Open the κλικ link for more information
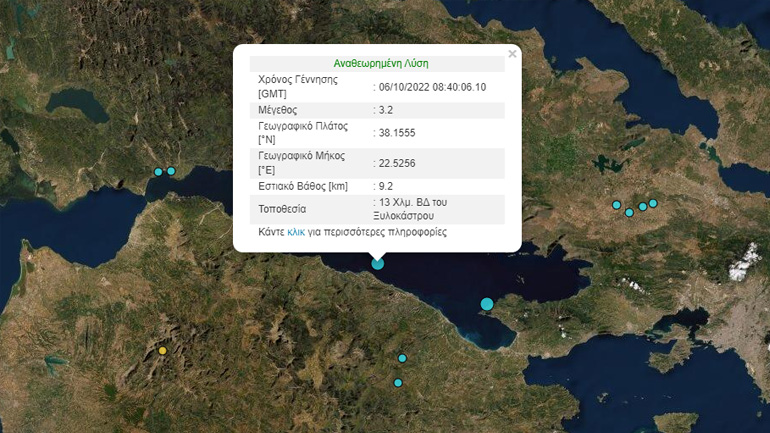 (x=296, y=232)
